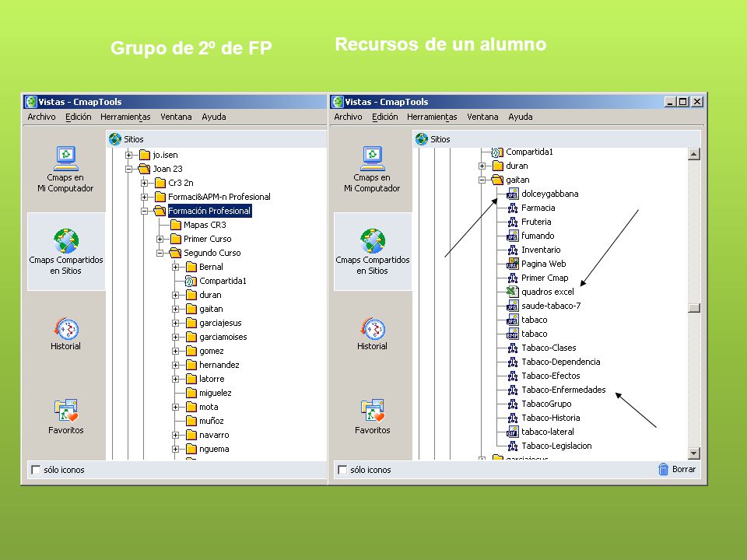Image resolution: width=747 pixels, height=560 pixels.
Task: Open Favoritos in the right window
Action: pos(372,417)
